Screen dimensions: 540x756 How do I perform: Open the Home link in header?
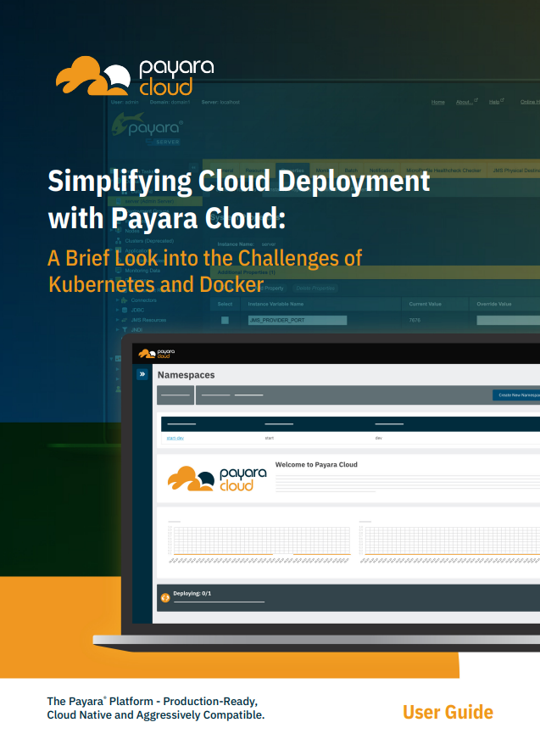pyautogui.click(x=437, y=102)
